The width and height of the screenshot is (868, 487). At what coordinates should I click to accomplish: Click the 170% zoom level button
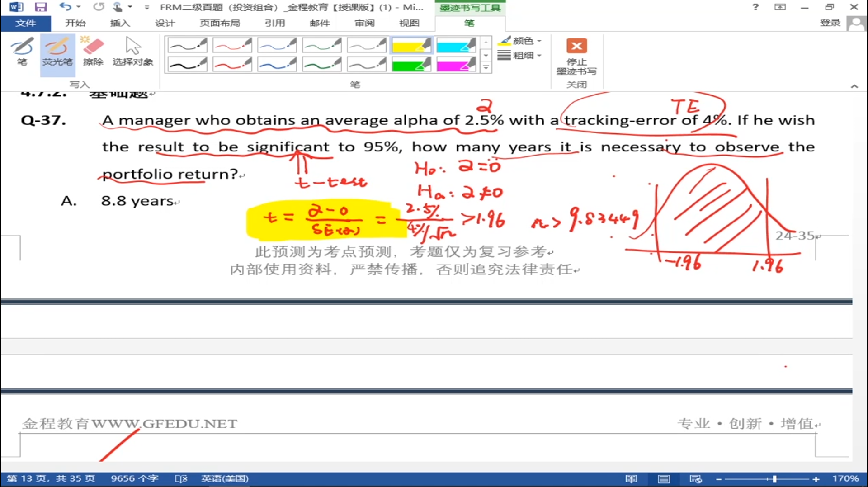(x=845, y=478)
